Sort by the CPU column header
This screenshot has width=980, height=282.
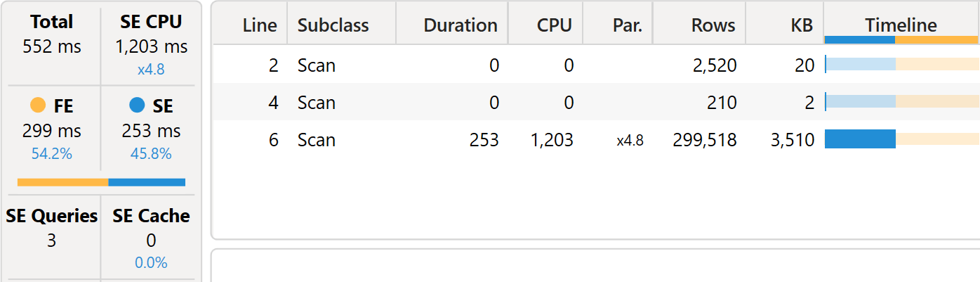pos(555,26)
